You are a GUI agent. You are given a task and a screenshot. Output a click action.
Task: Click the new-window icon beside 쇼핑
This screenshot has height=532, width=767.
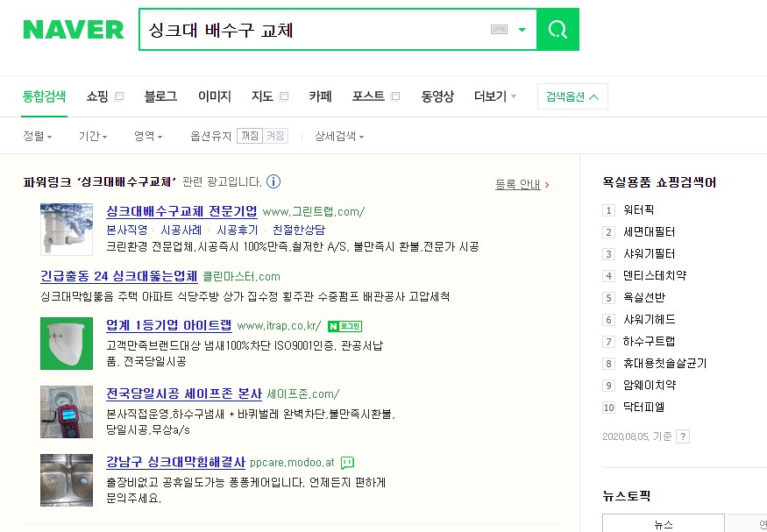coord(119,96)
